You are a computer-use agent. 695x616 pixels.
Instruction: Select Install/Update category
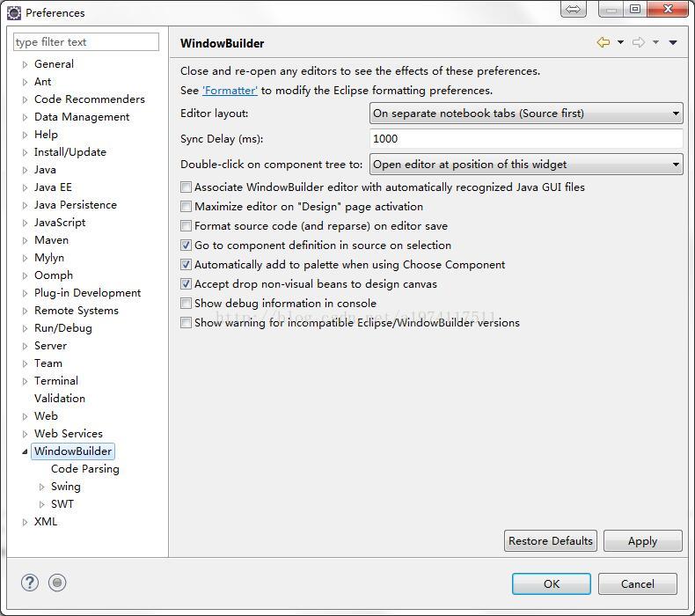pyautogui.click(x=70, y=152)
